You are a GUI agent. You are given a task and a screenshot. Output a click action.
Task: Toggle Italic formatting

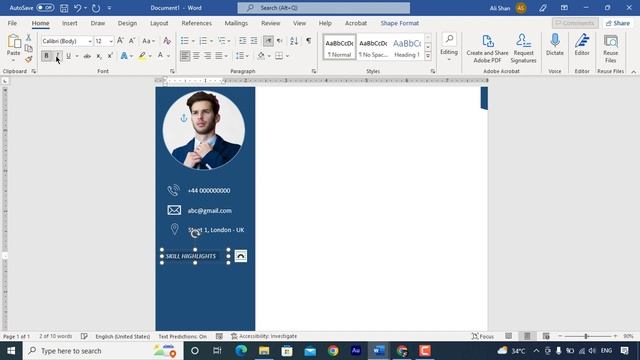pyautogui.click(x=57, y=56)
